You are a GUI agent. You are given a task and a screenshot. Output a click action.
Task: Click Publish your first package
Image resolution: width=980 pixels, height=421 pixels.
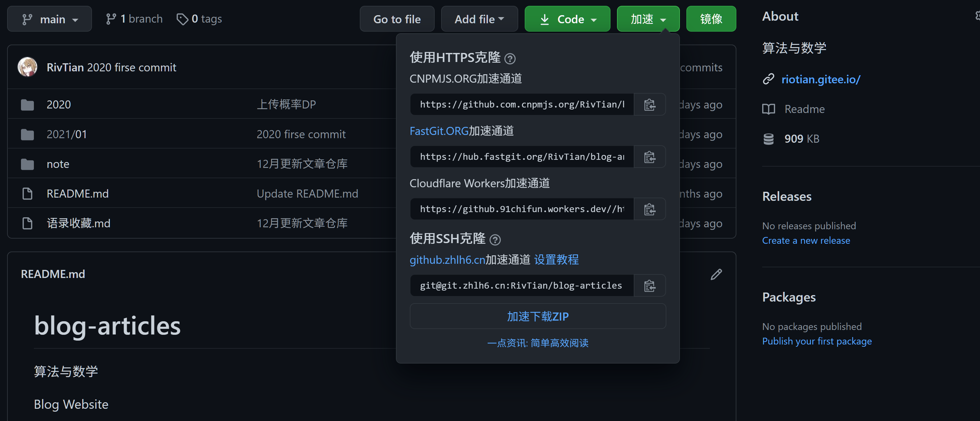(817, 341)
